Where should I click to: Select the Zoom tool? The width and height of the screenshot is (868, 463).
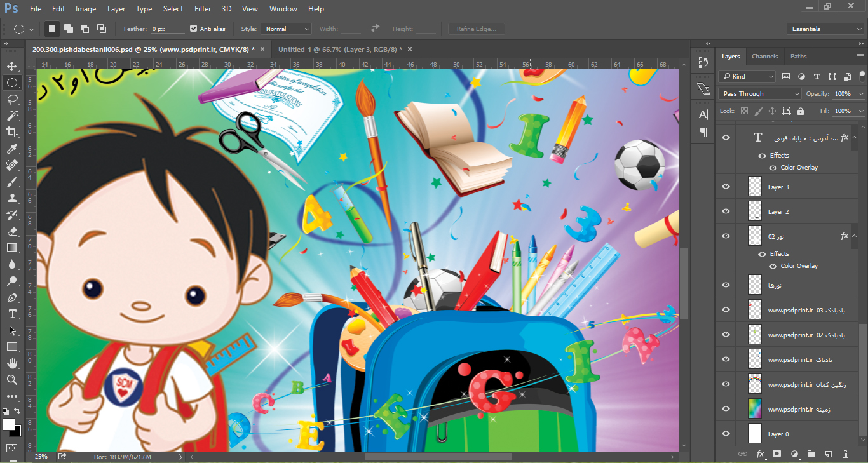click(11, 380)
